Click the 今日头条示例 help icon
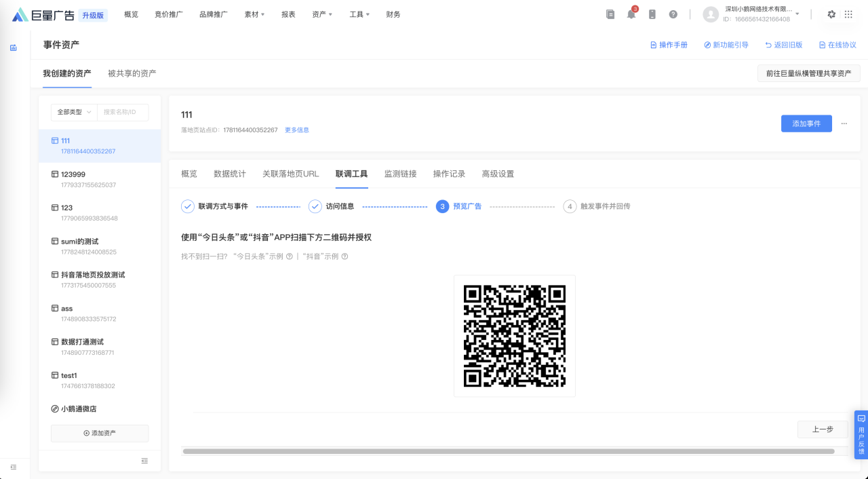Viewport: 868px width, 479px height. click(x=290, y=256)
